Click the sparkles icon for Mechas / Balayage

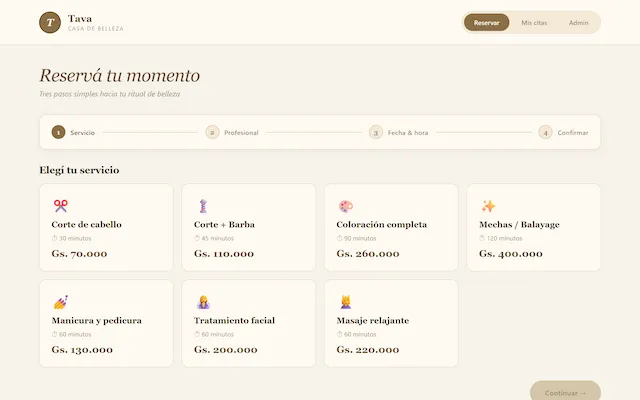coord(488,206)
